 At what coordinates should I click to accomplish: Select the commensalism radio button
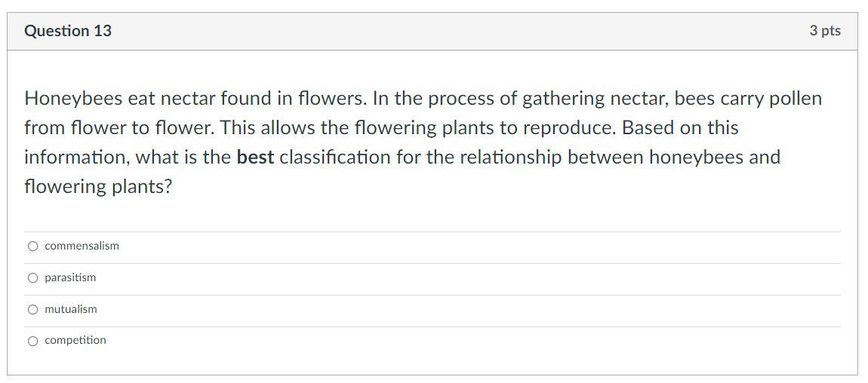coord(33,247)
